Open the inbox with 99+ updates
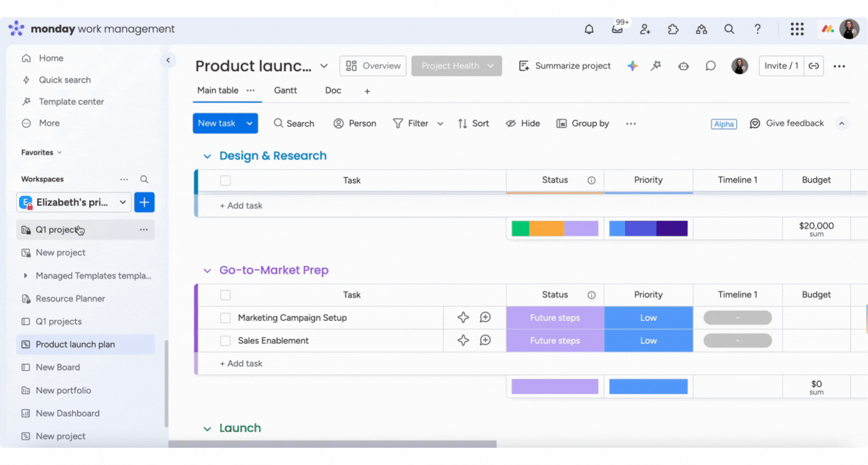 pos(618,29)
